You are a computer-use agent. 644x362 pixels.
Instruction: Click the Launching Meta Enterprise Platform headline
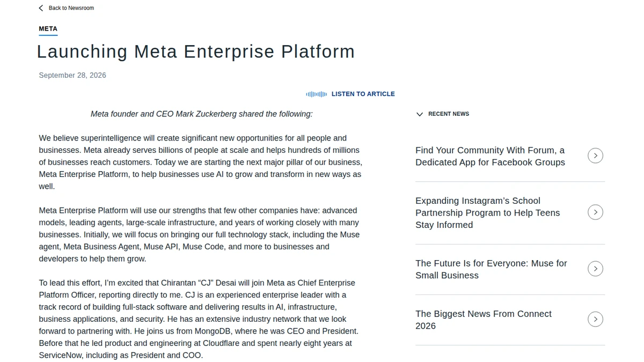pos(196,51)
